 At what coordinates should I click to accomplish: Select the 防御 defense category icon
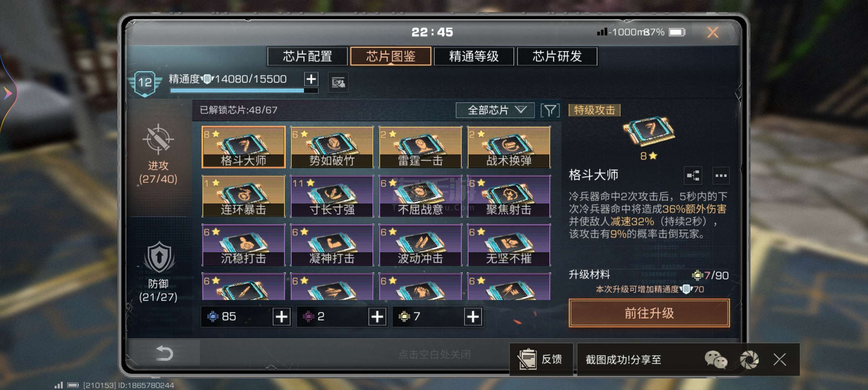pos(159,257)
